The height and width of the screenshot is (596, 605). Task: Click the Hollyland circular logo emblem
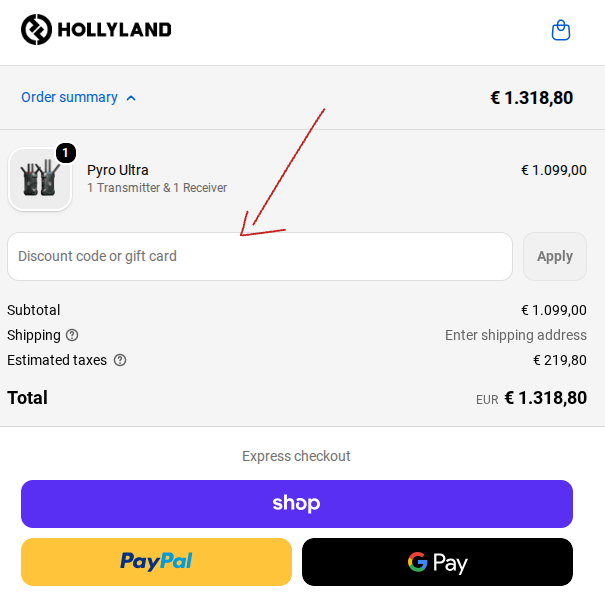[36, 30]
